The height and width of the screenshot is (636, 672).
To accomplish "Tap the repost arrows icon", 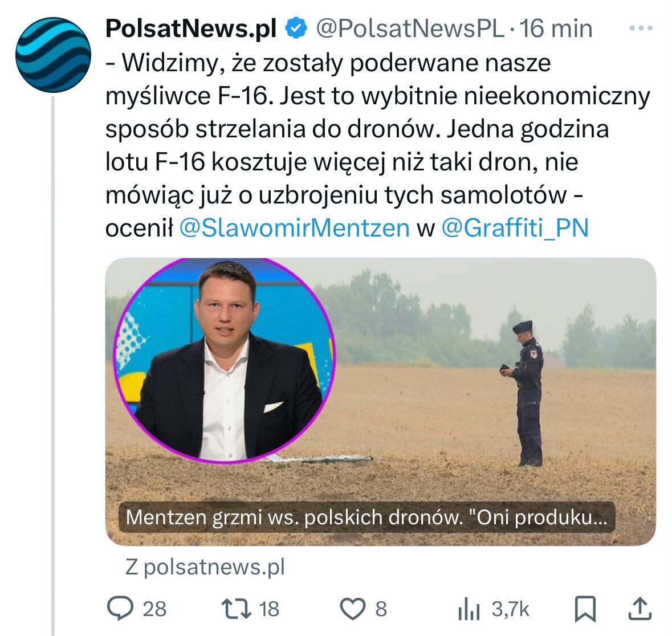I will click(236, 608).
